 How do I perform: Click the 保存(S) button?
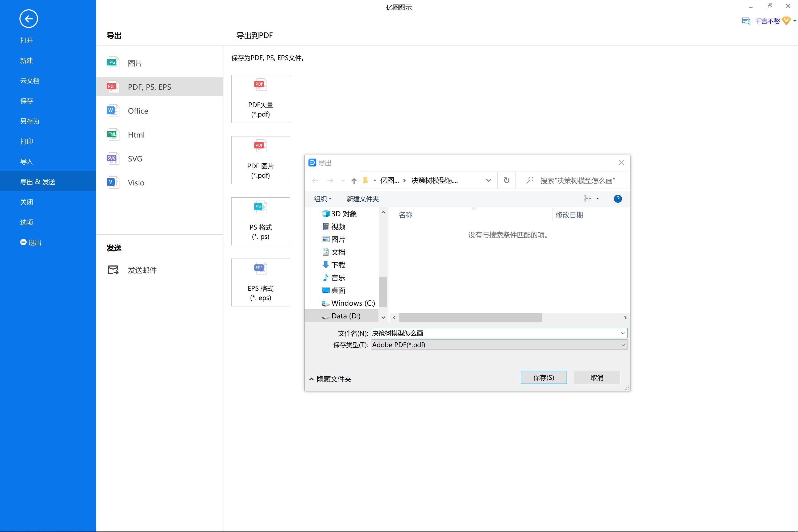click(543, 377)
